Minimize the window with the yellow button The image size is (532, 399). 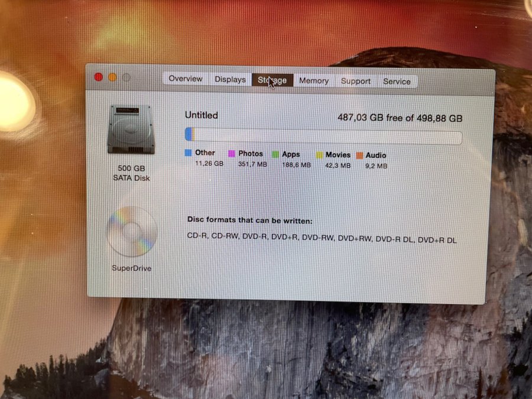pos(112,77)
